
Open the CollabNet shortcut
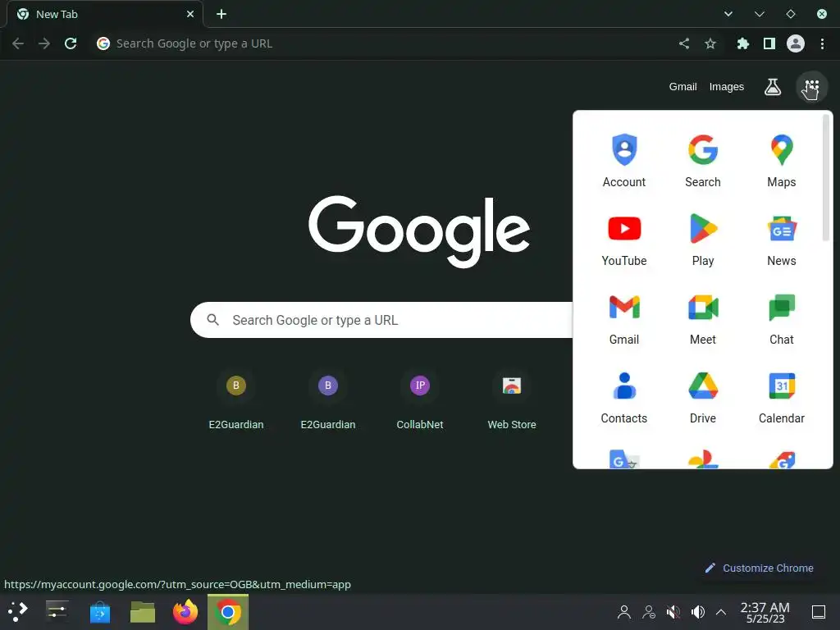click(420, 399)
